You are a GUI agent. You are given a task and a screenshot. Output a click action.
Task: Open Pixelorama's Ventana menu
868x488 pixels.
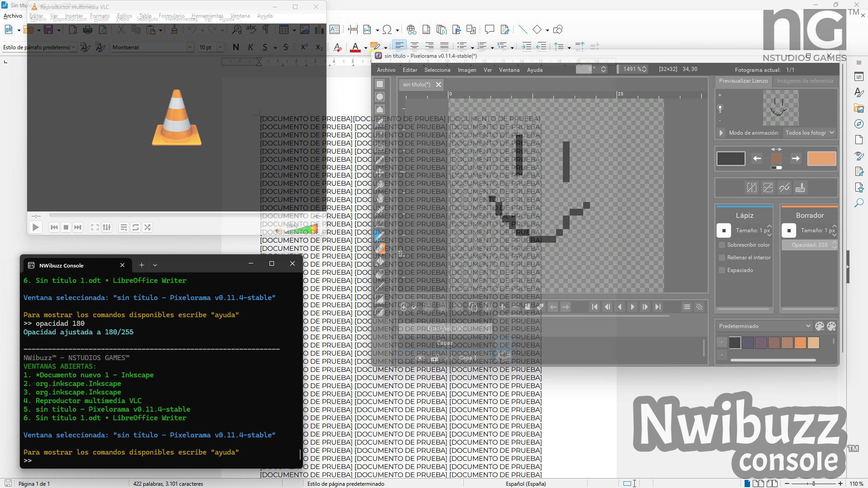(x=509, y=70)
